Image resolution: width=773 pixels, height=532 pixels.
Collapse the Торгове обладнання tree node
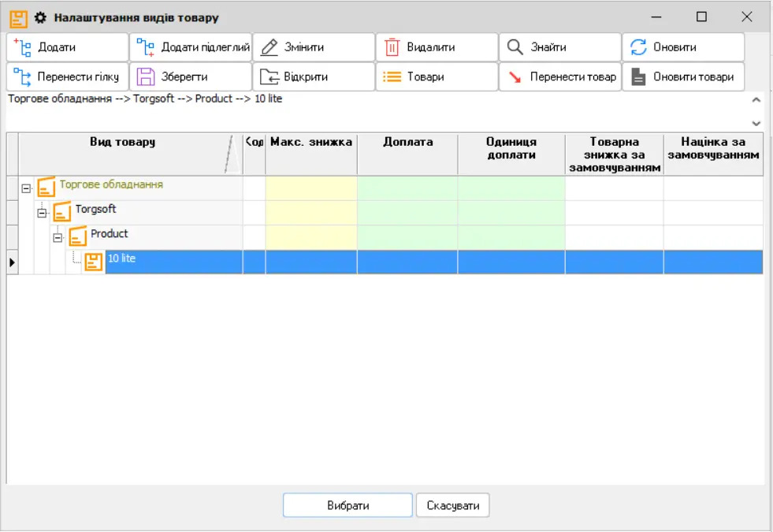tap(26, 188)
